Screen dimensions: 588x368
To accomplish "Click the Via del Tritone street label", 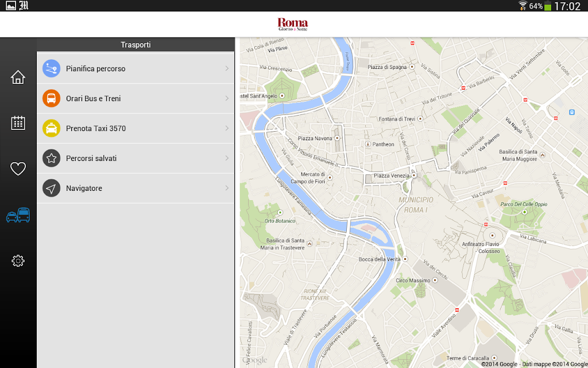I will [x=437, y=99].
